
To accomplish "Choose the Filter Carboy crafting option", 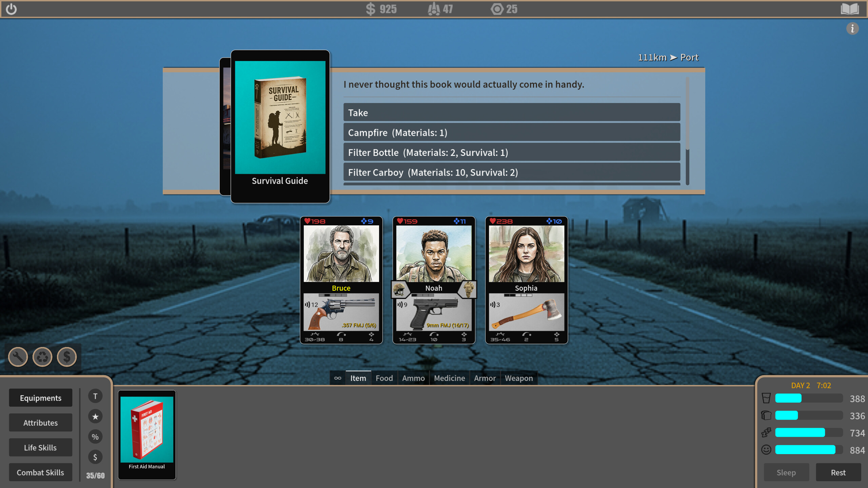I will click(512, 172).
